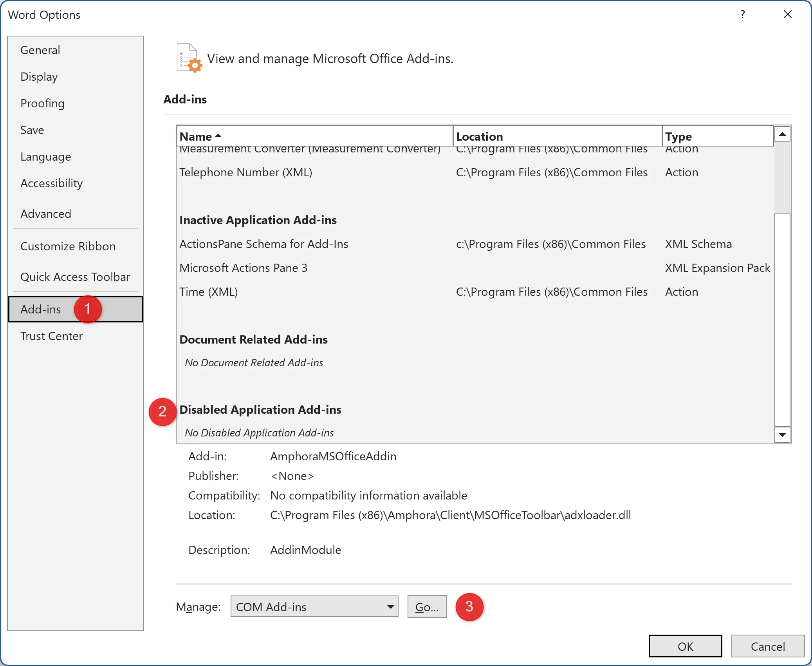Confirm with the OK button
The image size is (812, 666).
coord(685,646)
